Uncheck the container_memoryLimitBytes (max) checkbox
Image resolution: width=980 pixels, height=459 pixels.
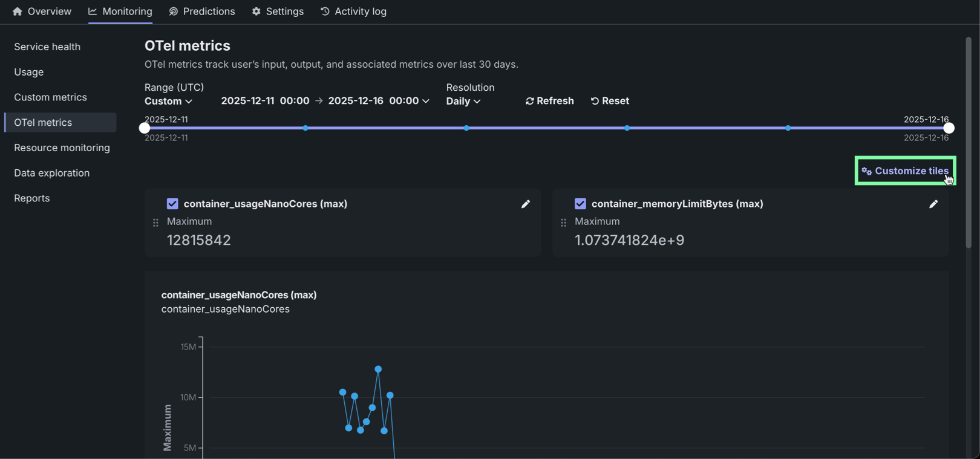[580, 204]
